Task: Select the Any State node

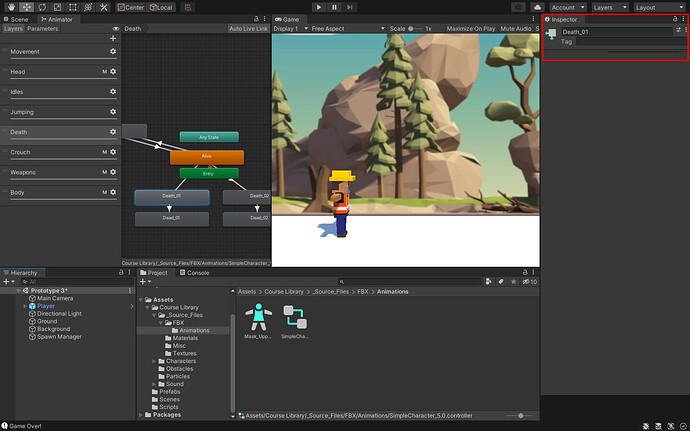Action: tap(209, 137)
